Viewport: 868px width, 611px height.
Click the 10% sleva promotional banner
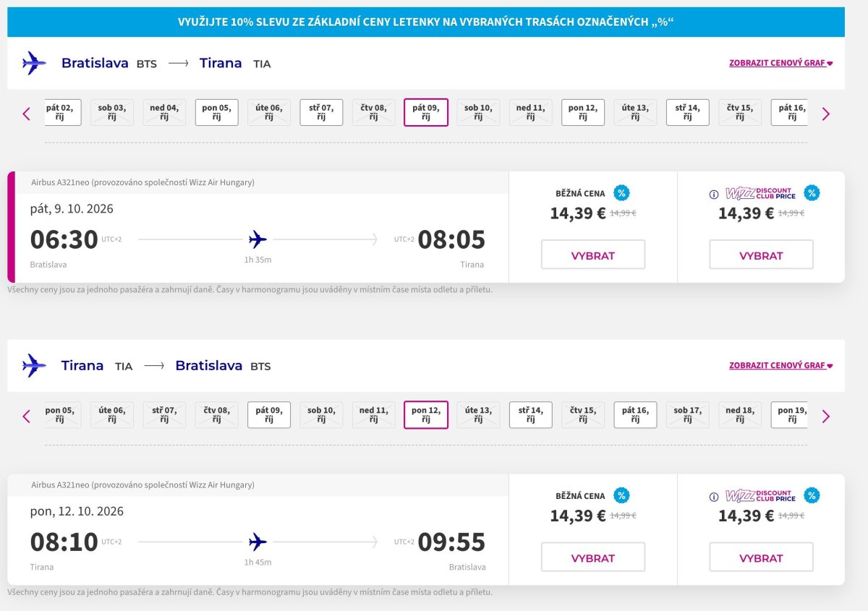pos(426,22)
